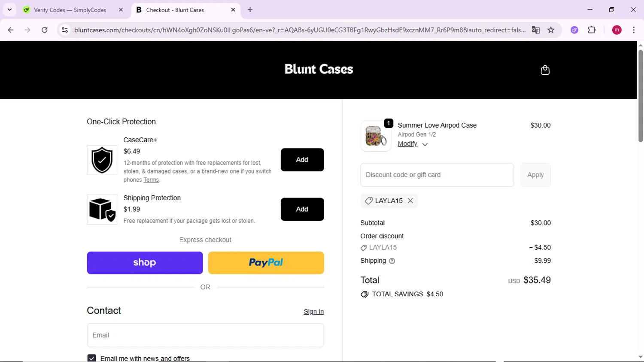
Task: Click the Summer Love Airpod Case thumbnail
Action: pyautogui.click(x=376, y=136)
